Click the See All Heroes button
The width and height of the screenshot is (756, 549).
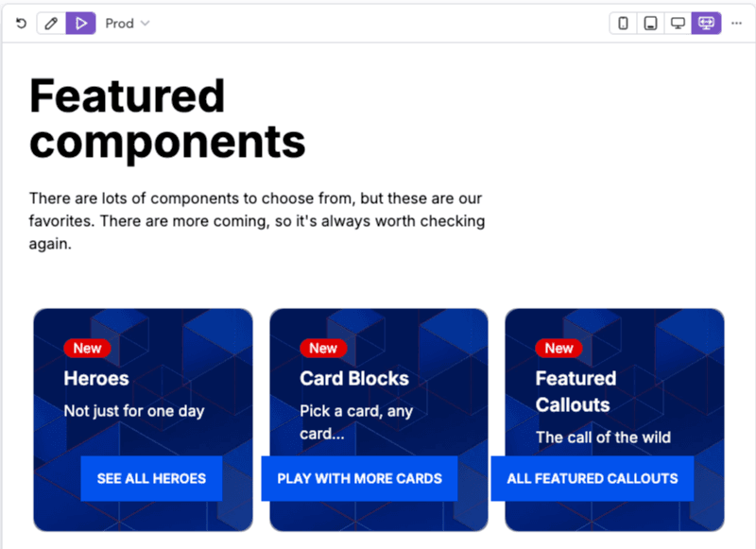tap(151, 478)
